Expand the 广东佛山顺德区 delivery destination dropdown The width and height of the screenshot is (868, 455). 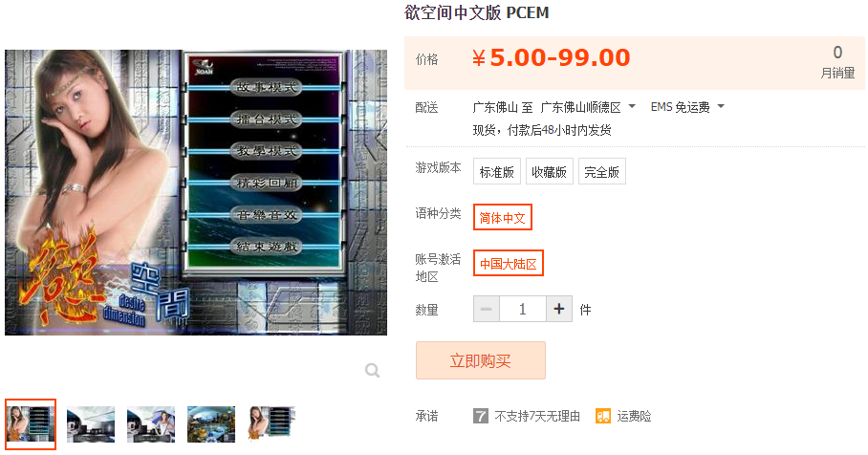588,107
